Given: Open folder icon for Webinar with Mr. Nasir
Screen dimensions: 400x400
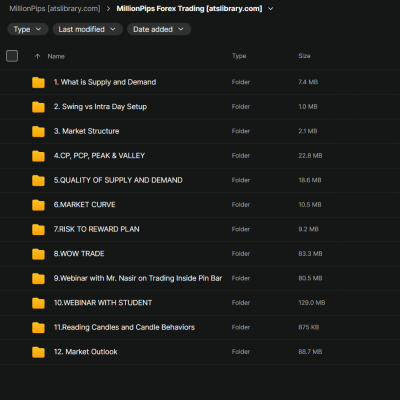Looking at the screenshot, I should 38,278.
